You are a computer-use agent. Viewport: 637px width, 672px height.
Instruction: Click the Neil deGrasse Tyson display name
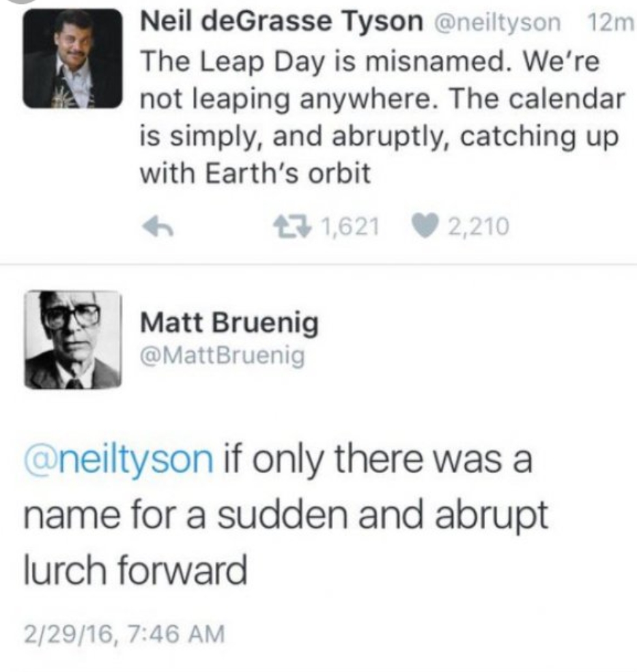pos(281,22)
